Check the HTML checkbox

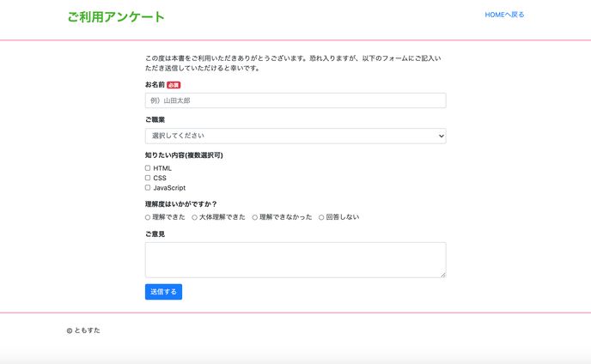pos(148,168)
